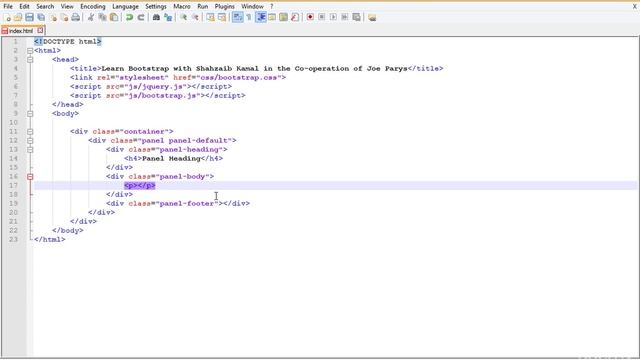This screenshot has width=640, height=360.
Task: Click the last toolbar icon after macros
Action: 372,17
